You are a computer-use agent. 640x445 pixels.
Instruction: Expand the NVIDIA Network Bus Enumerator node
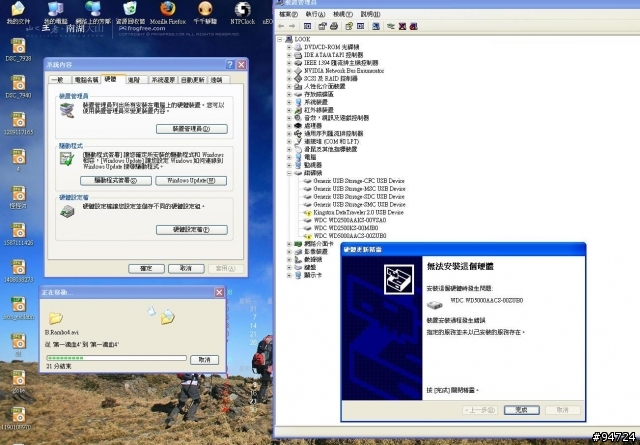[289, 71]
